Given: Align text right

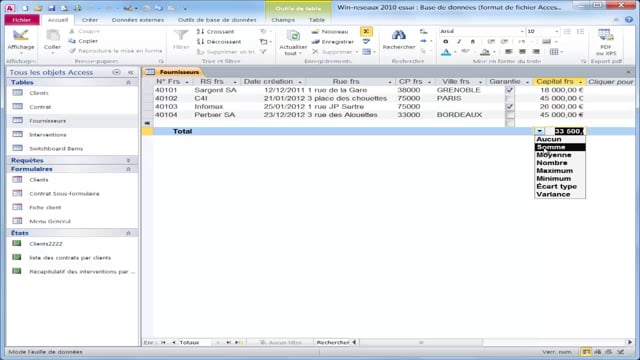Looking at the screenshot, I should click(536, 52).
